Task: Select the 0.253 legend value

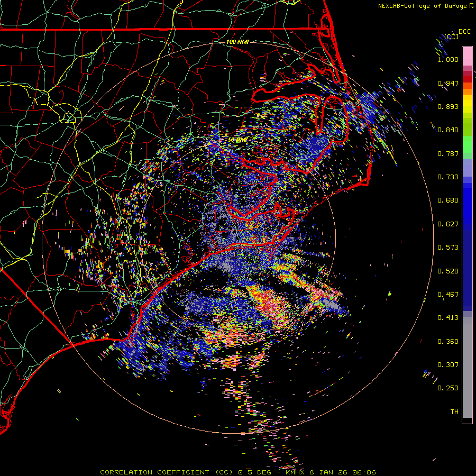Action: (x=448, y=388)
